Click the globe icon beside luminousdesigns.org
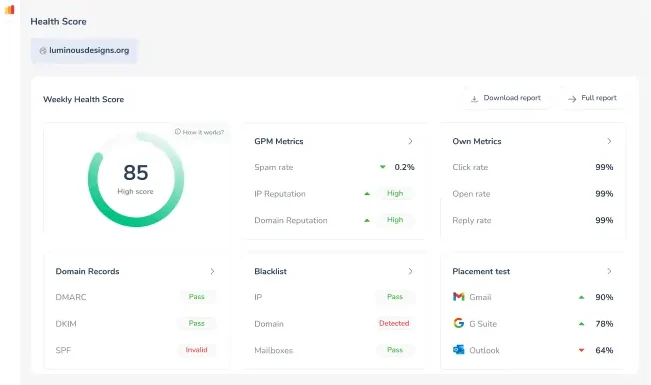651x385 pixels. [43, 51]
